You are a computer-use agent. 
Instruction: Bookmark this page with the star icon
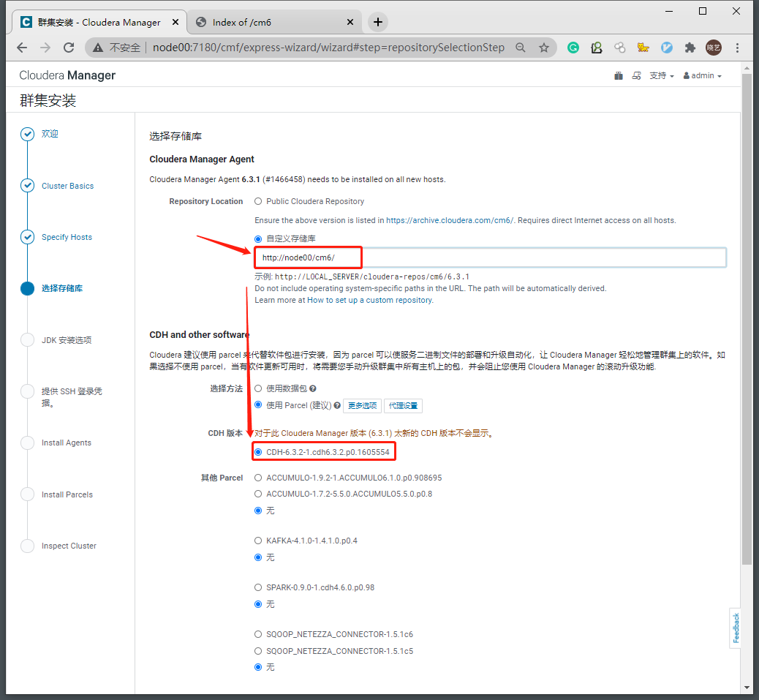coord(544,48)
